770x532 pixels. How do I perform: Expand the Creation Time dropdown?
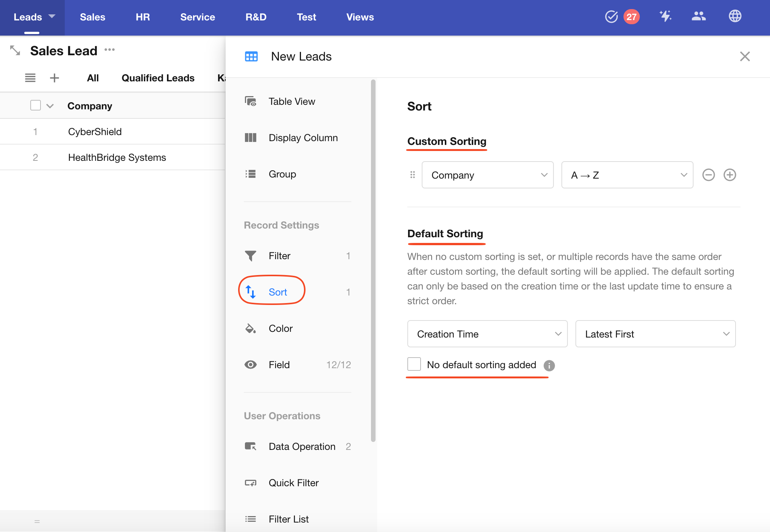point(487,334)
